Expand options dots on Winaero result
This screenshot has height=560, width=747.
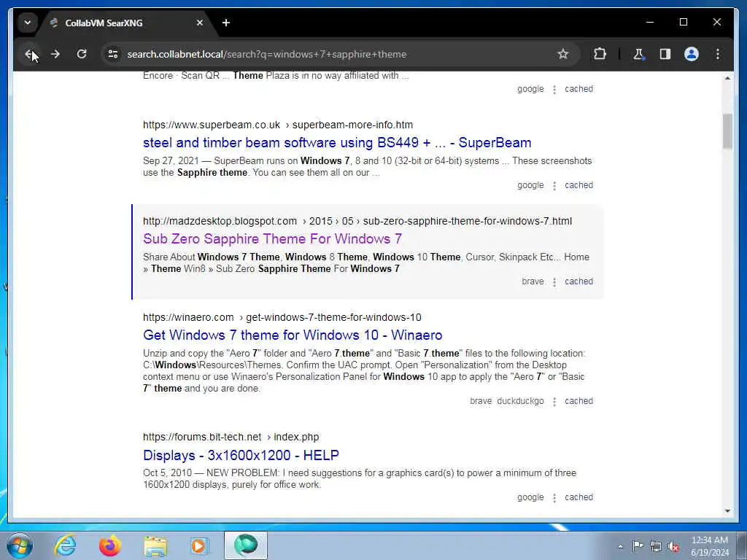(554, 402)
